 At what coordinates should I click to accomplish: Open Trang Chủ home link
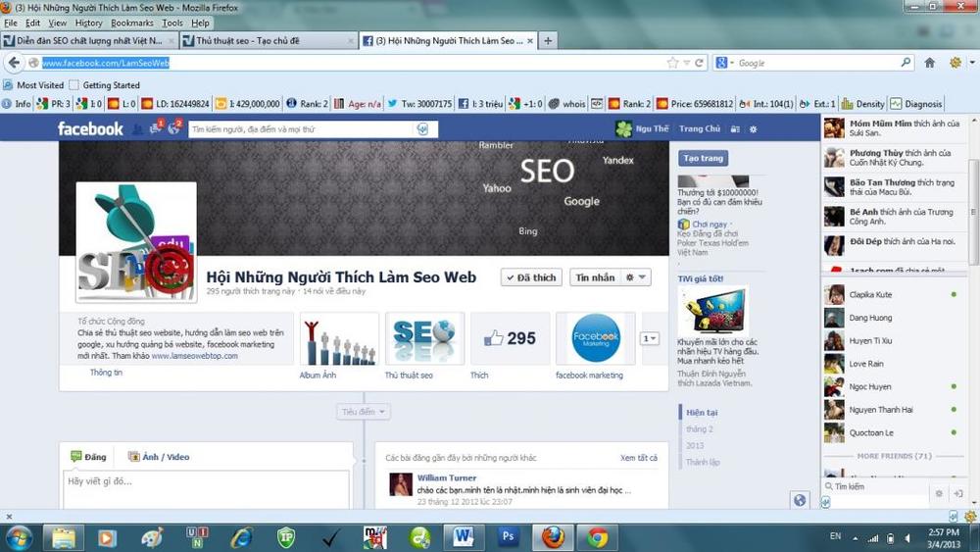[x=700, y=128]
